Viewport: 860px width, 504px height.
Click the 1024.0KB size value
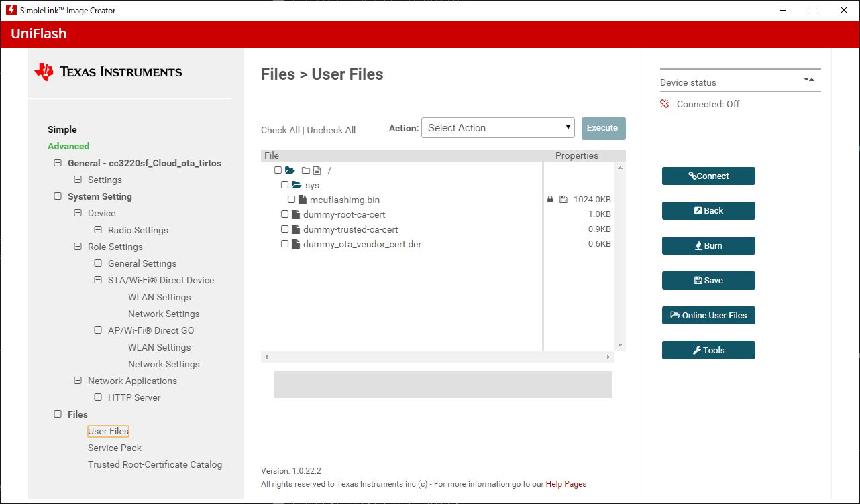(x=592, y=200)
